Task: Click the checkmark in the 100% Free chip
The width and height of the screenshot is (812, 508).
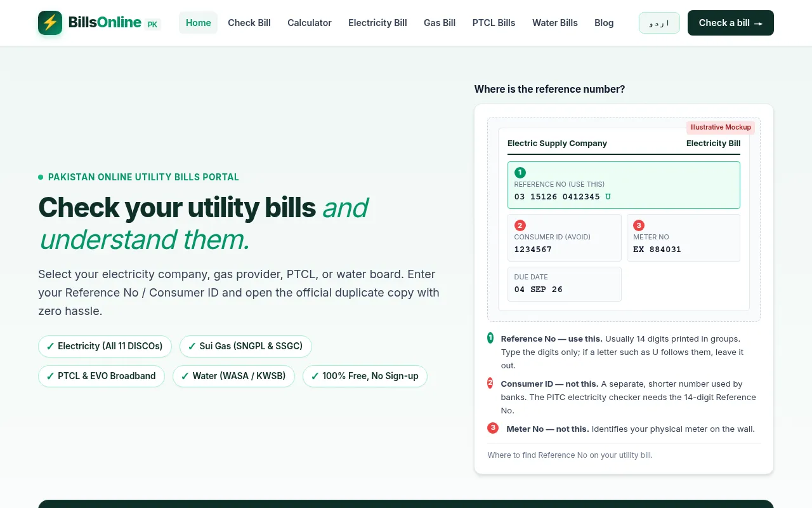Action: pyautogui.click(x=315, y=377)
